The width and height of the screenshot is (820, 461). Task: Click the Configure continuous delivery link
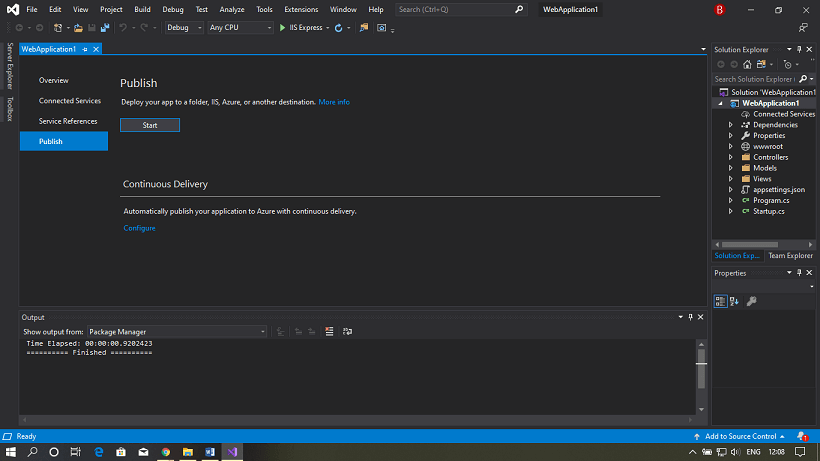[139, 228]
